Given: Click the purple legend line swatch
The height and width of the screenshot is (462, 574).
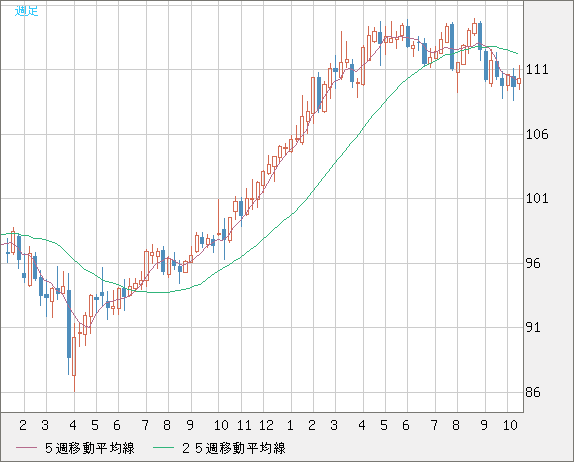Looking at the screenshot, I should pyautogui.click(x=26, y=448).
